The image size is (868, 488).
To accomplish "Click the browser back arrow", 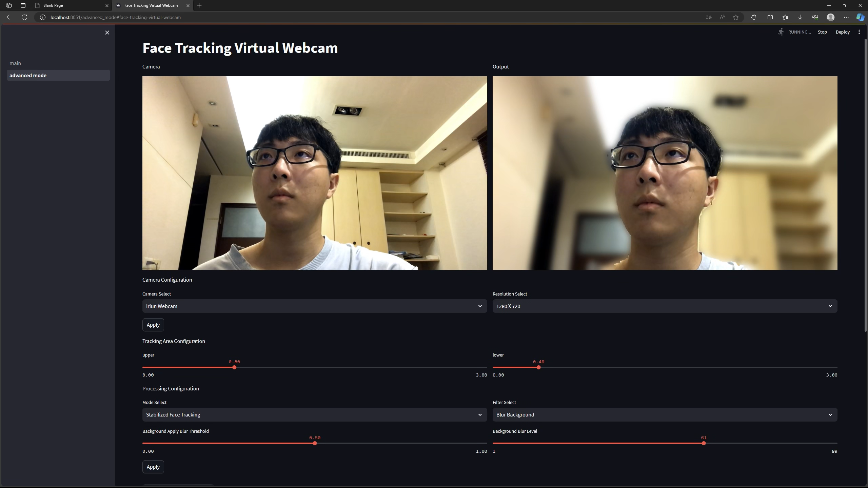I will pos(9,17).
